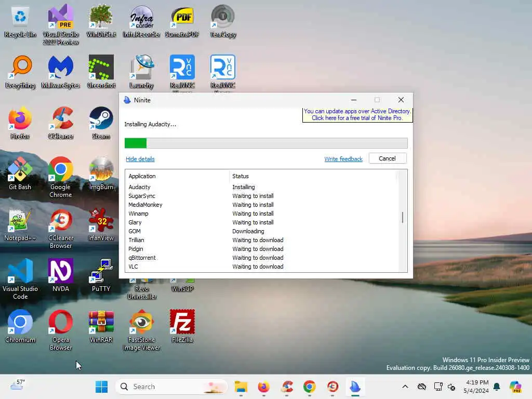Select Visual Studio 2022 Preview icon
Screen dimensions: 532x399
point(61,24)
